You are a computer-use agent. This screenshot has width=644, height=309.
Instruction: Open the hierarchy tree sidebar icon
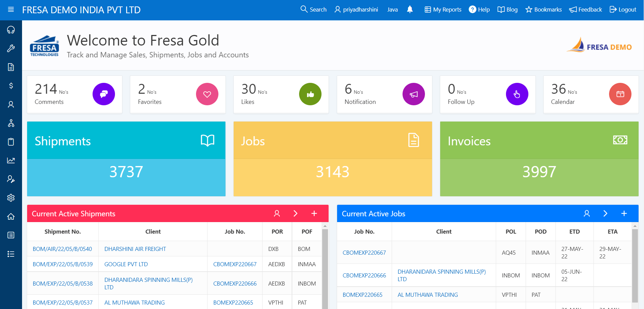point(11,123)
